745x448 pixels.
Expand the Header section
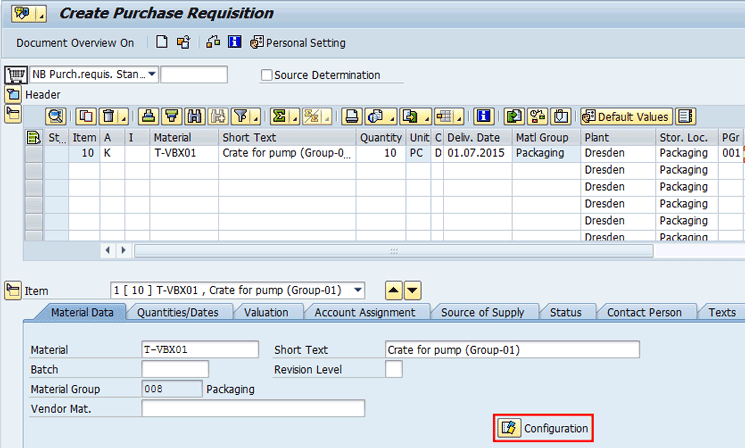[14, 95]
